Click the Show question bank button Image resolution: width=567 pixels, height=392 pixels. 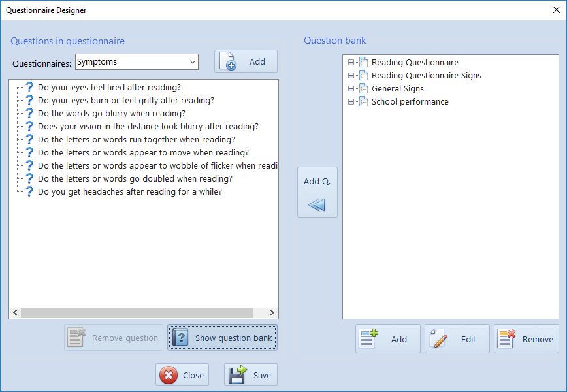223,338
